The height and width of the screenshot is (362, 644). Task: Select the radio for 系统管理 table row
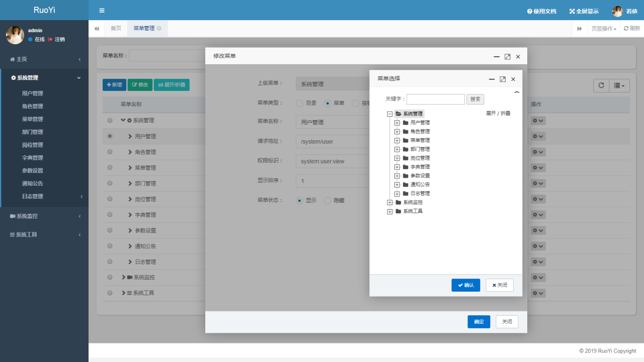click(110, 121)
